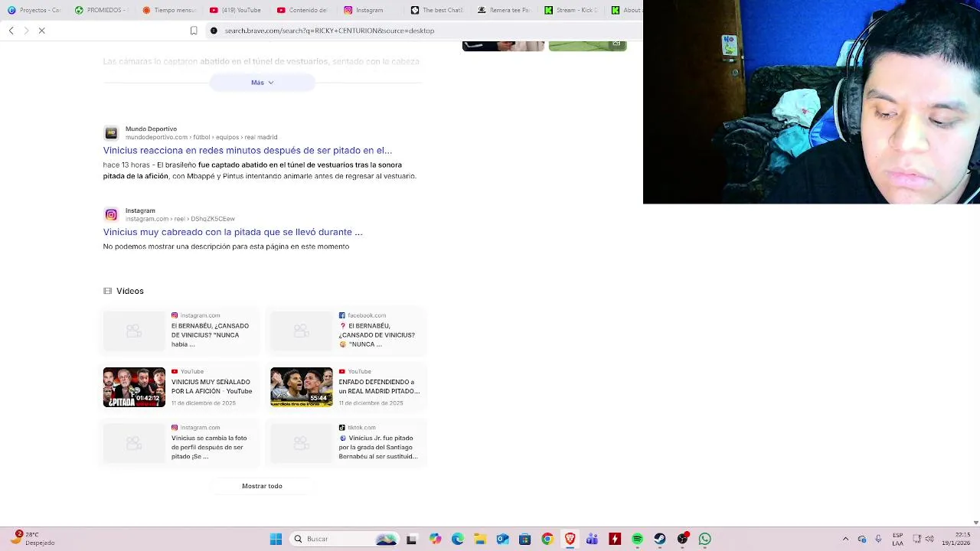The image size is (980, 551).
Task: Click the microphone tray icon
Action: coord(878,539)
